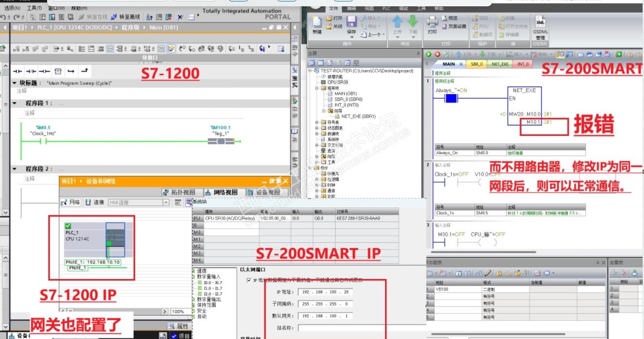The width and height of the screenshot is (644, 339).
Task: Open the HMI连接 connection type dropdown
Action: pyautogui.click(x=166, y=203)
